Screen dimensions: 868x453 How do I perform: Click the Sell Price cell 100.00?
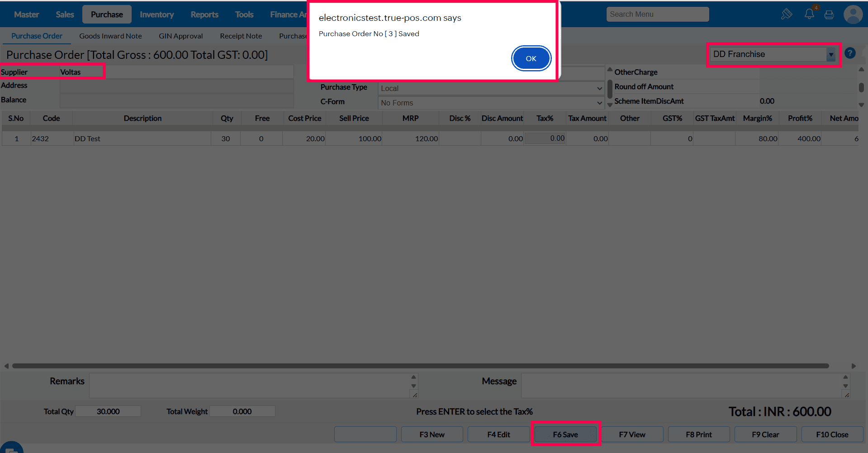[x=354, y=138]
